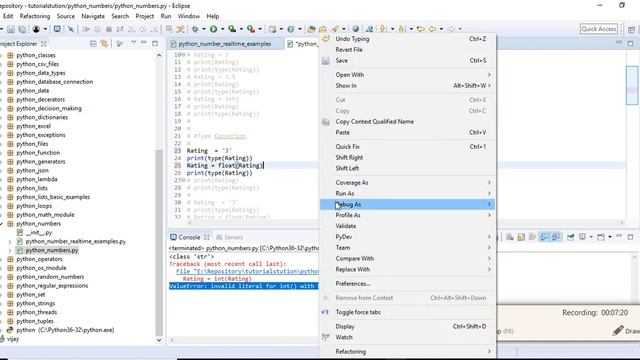
Task: Click the Quick Access search field
Action: pos(599,29)
